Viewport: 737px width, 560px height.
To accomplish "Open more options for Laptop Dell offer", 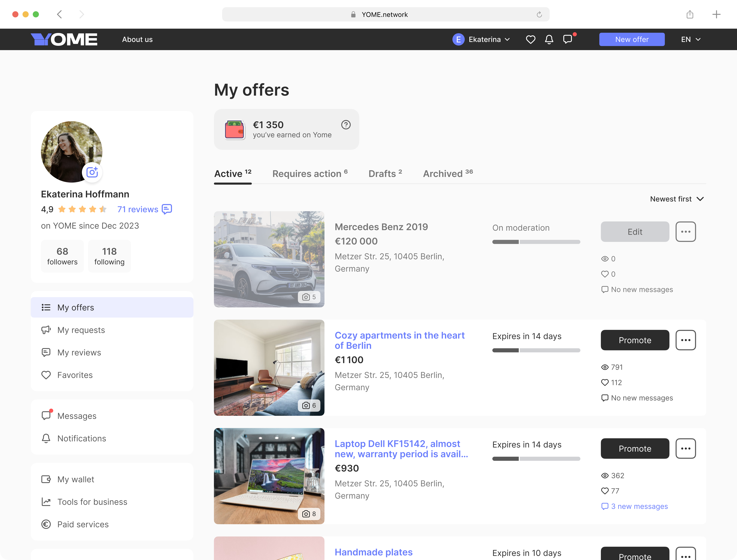I will click(x=686, y=448).
